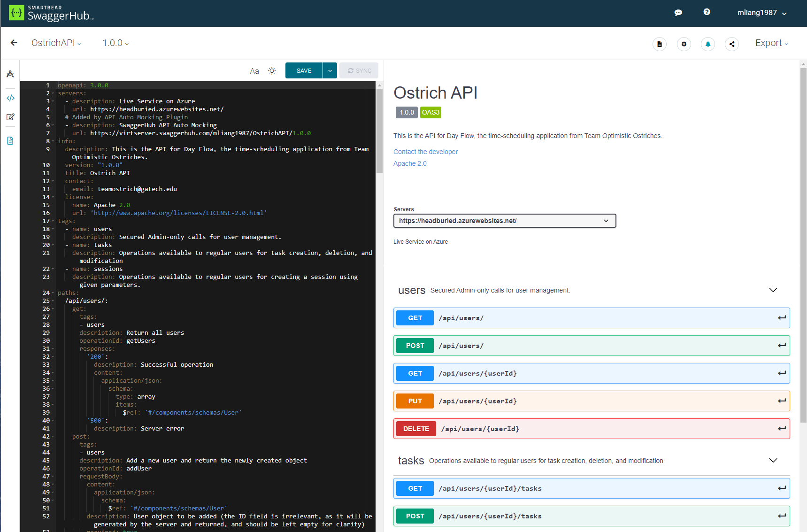This screenshot has width=807, height=532.
Task: Click the editor vertical scrollbar thumb
Action: (x=379, y=131)
